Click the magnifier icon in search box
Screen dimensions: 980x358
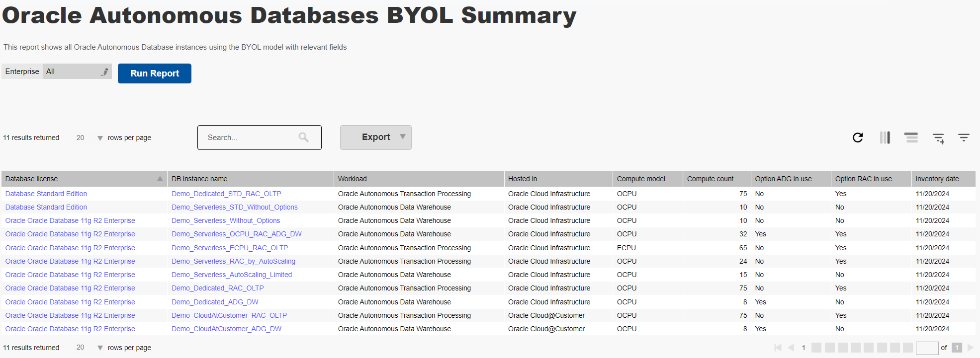(304, 138)
